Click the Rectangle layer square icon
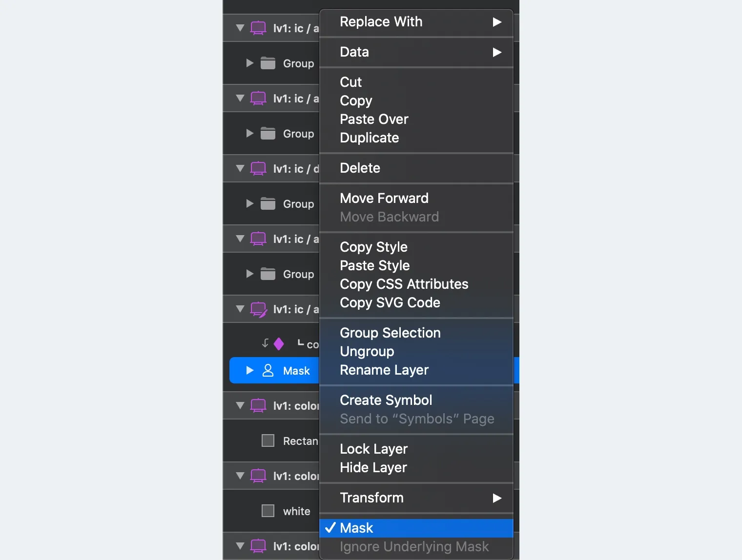The height and width of the screenshot is (560, 742). (x=268, y=440)
